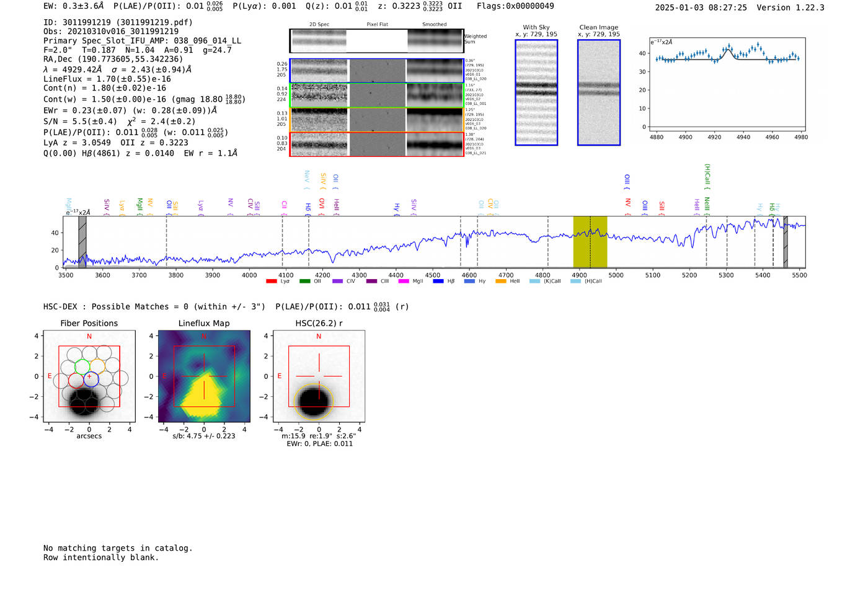Click the '2025-01-03 08:27:25' timestamp
Viewport: 868px width, 591px height.
pyautogui.click(x=701, y=8)
